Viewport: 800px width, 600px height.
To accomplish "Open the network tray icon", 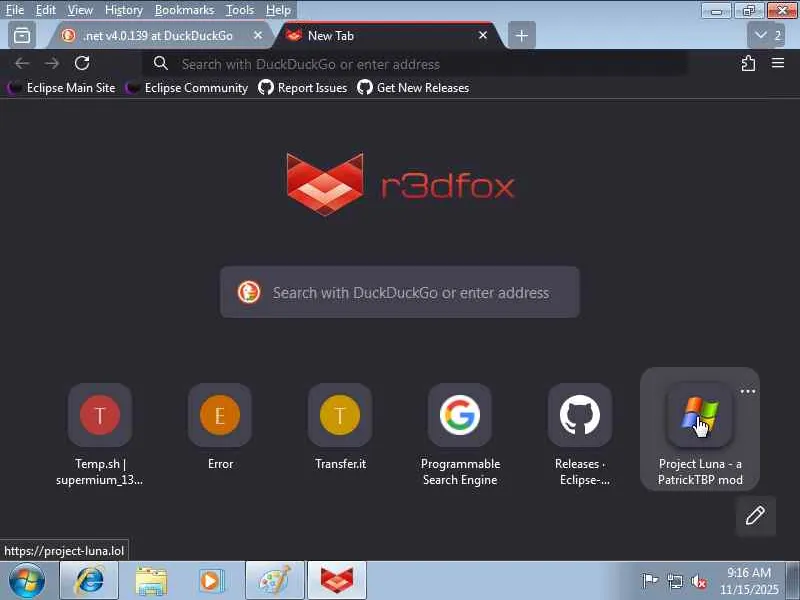I will (675, 581).
